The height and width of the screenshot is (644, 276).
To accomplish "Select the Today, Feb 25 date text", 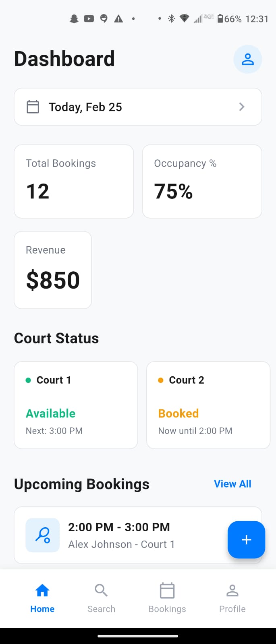I will [85, 107].
